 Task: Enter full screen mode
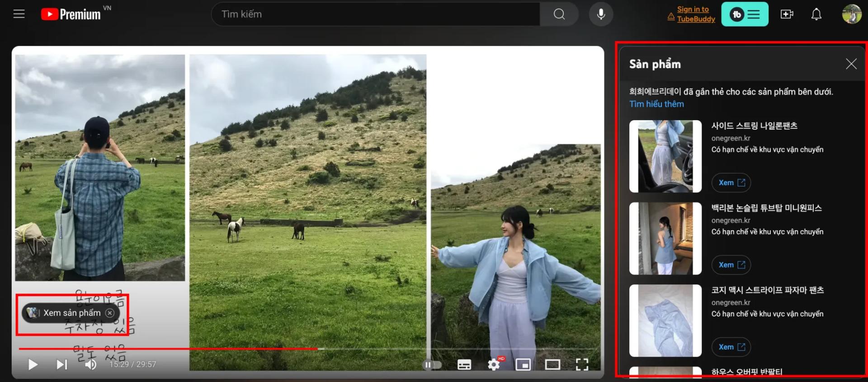tap(582, 364)
